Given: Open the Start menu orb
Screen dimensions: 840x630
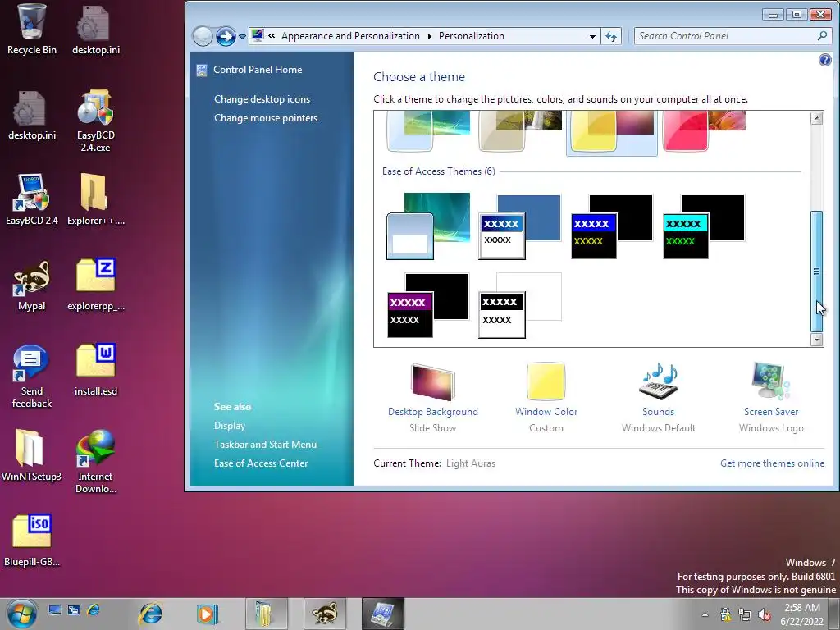Looking at the screenshot, I should [21, 614].
